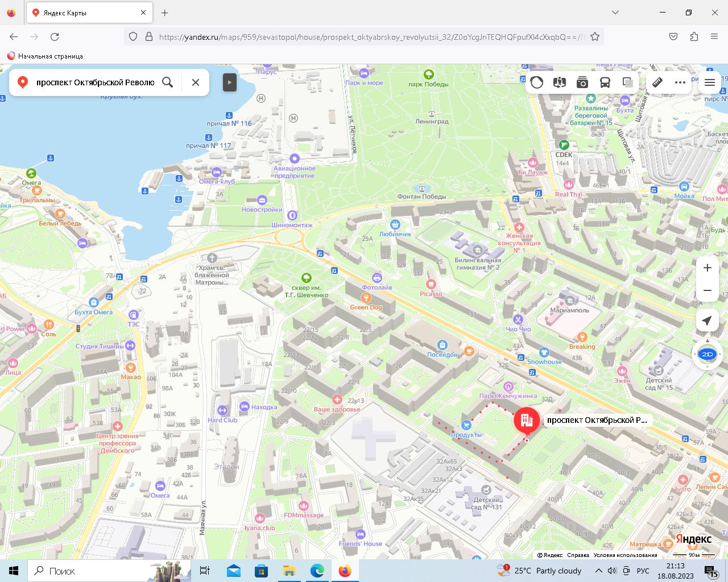Clear the search with the X icon
The image size is (728, 582).
coord(196,82)
